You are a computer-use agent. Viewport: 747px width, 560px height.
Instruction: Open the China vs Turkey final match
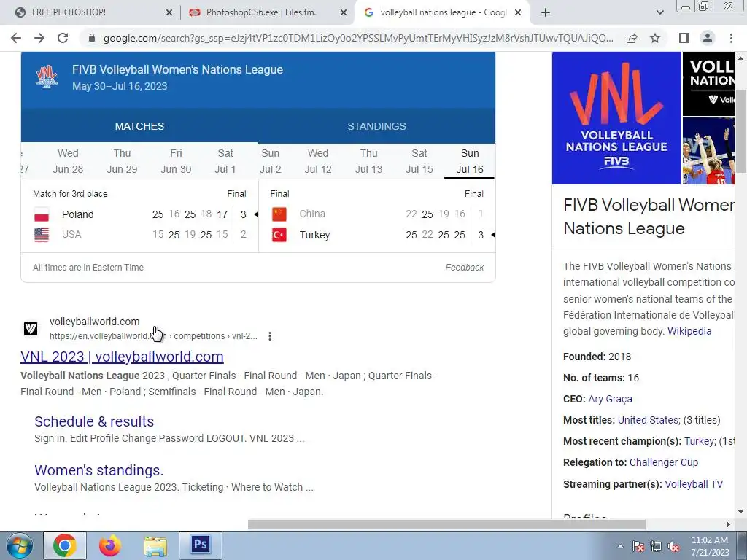tap(377, 216)
